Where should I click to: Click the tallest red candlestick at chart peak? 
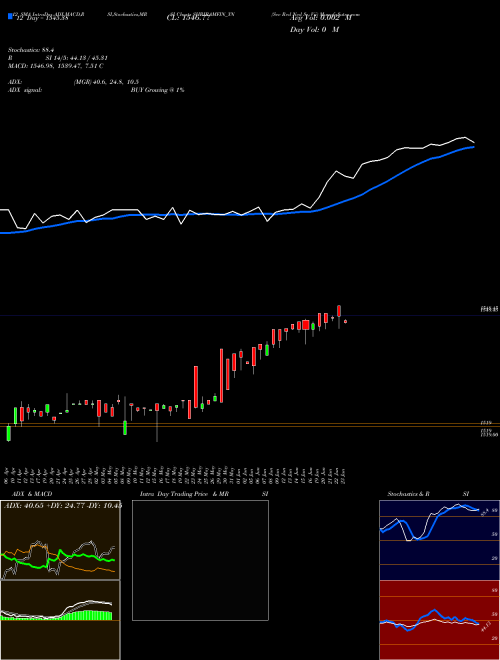339,311
